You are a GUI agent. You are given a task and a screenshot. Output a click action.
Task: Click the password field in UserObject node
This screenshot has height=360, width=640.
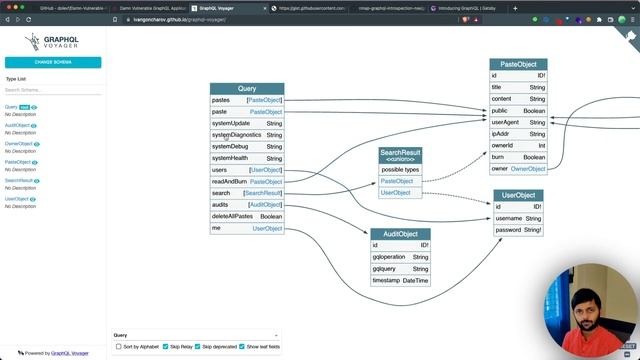click(518, 230)
